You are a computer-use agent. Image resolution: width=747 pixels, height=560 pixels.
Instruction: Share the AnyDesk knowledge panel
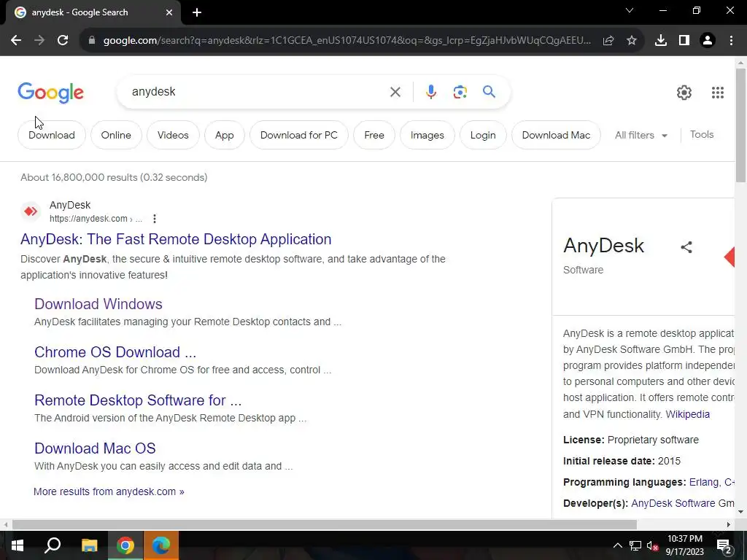point(686,247)
